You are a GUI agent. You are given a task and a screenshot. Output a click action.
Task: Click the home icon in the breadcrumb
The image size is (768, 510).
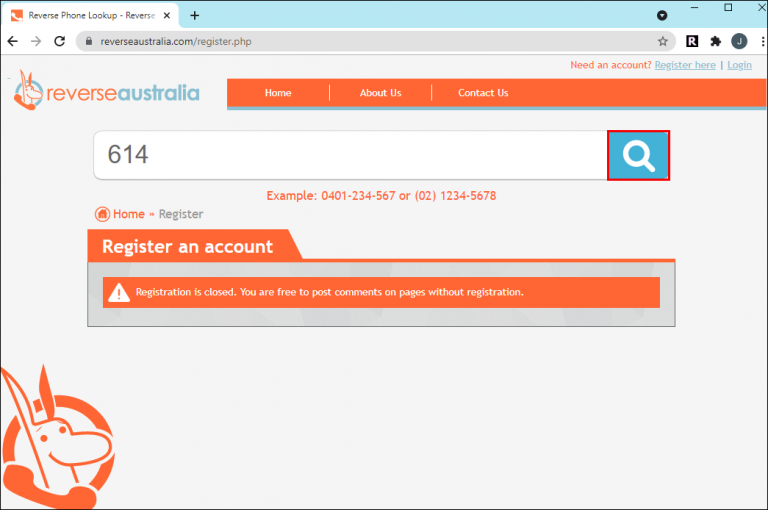(102, 214)
